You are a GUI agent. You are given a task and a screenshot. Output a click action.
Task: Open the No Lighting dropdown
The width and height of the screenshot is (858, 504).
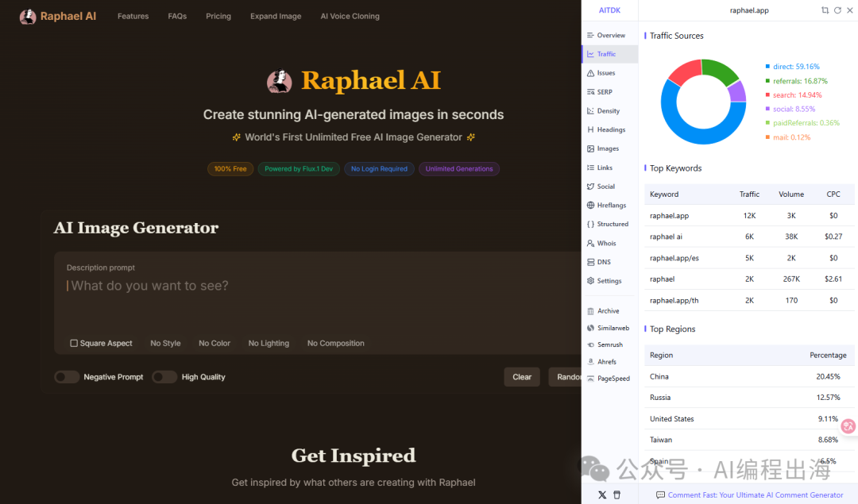point(269,344)
